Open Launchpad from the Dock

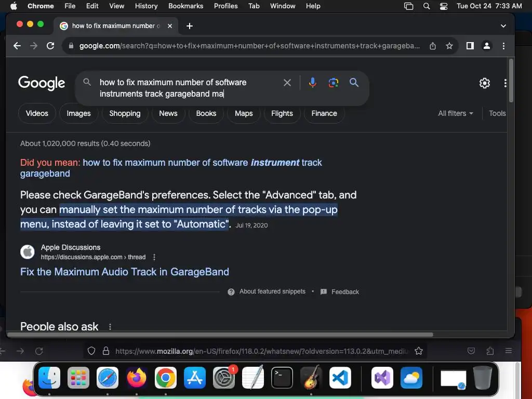click(78, 378)
